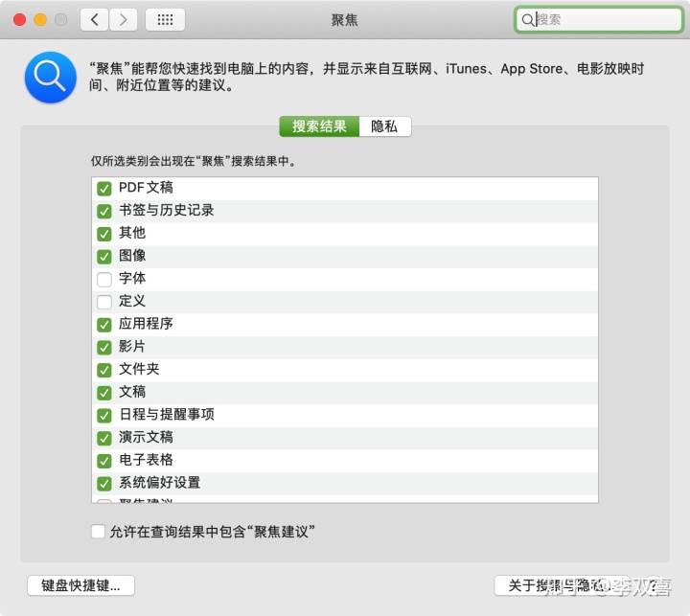This screenshot has height=616, width=690.
Task: Select the 应用程序 row label
Action: [x=146, y=324]
